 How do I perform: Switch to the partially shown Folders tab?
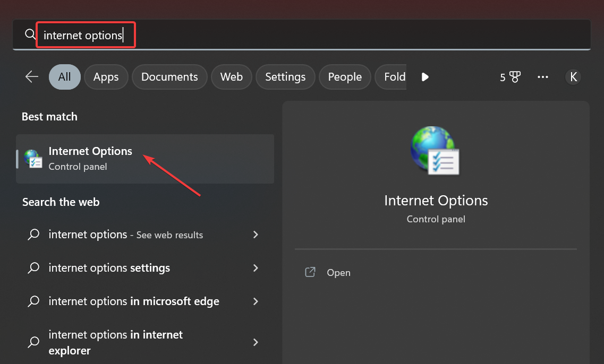(x=391, y=77)
